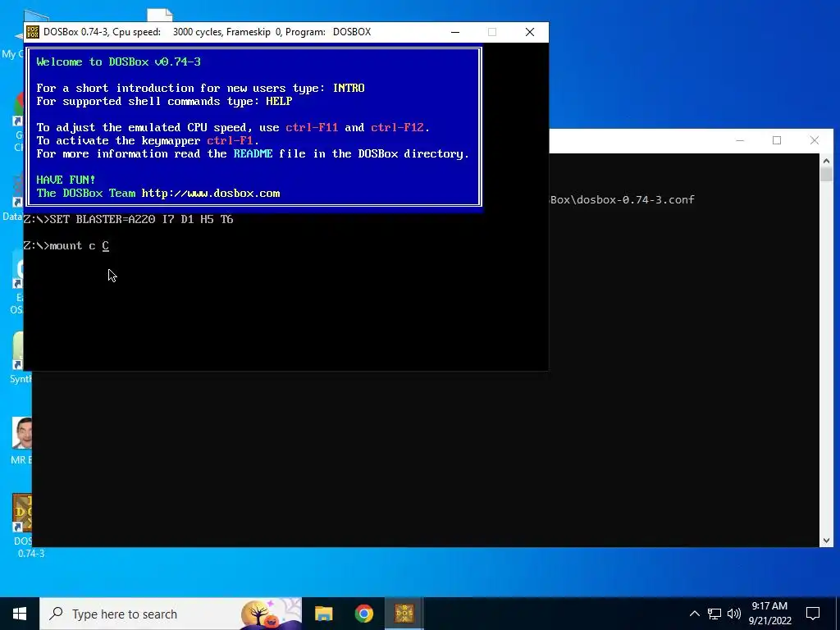Click the http://www.dosbox.com text
The width and height of the screenshot is (840, 630).
(211, 194)
